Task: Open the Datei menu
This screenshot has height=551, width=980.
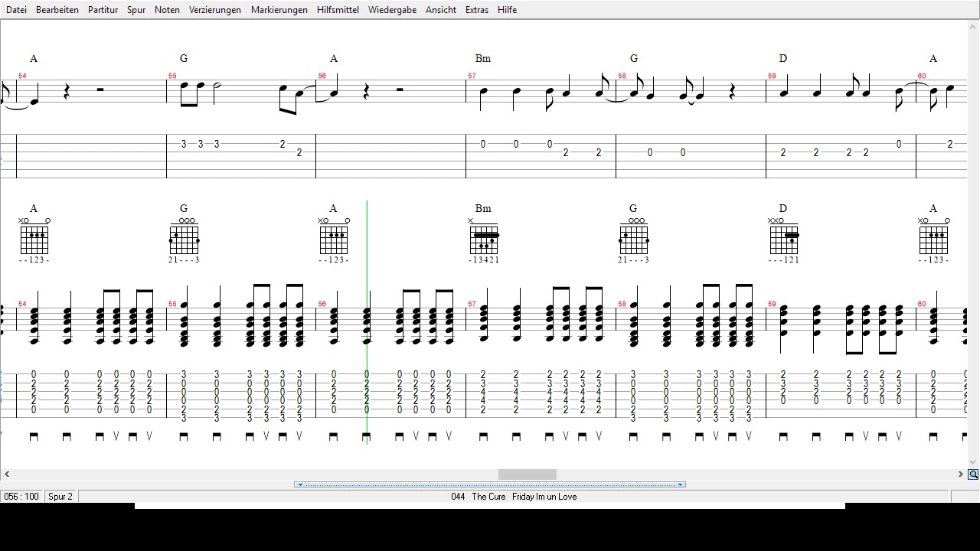Action: [x=16, y=10]
